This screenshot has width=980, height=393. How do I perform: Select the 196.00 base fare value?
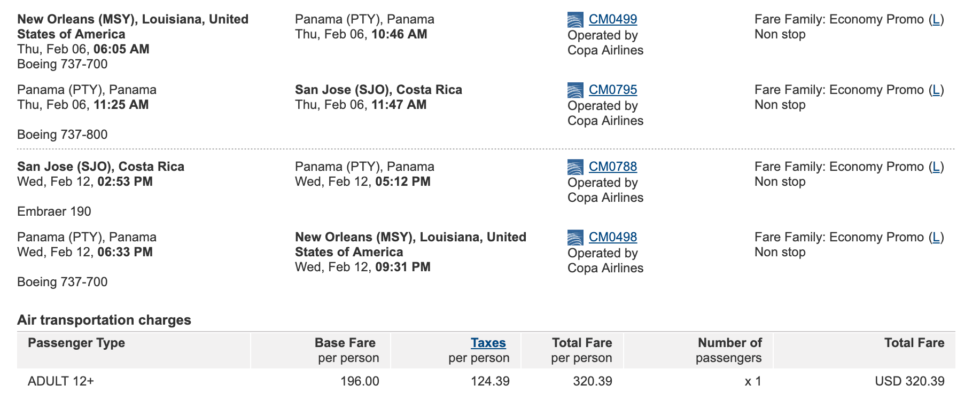(x=360, y=381)
